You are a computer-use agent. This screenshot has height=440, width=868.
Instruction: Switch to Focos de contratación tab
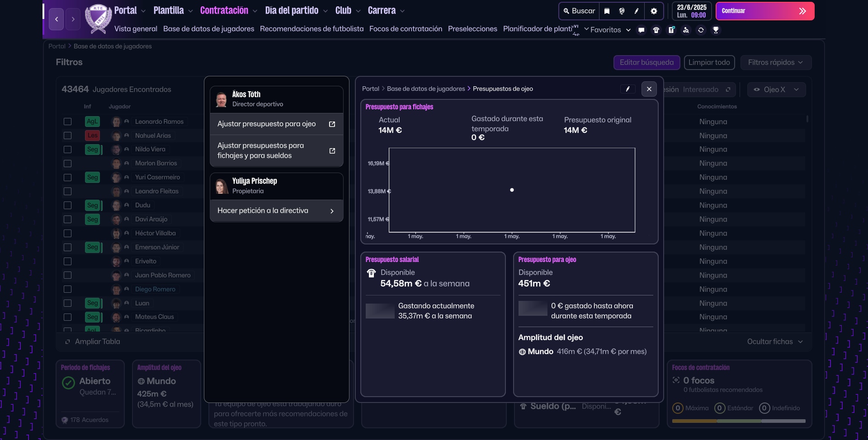click(x=406, y=29)
